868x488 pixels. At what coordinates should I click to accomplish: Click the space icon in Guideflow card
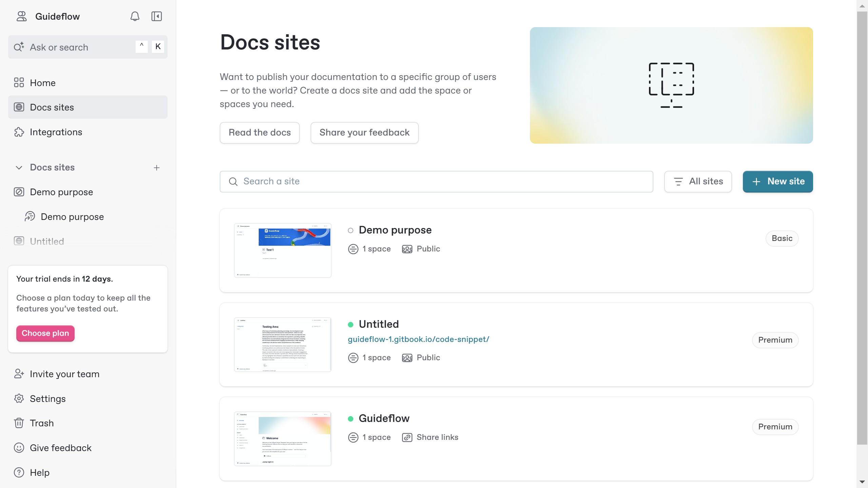point(353,438)
